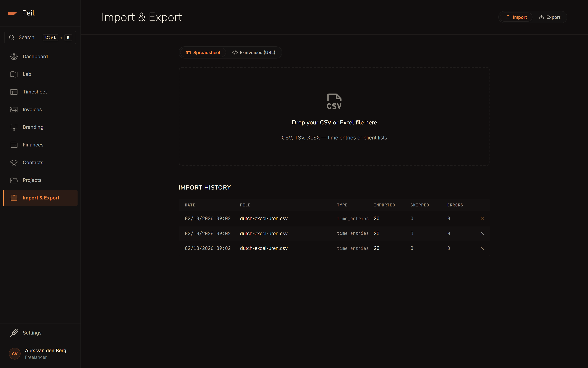Focus the Search field in sidebar
Screen dimensions: 588x368
point(40,38)
